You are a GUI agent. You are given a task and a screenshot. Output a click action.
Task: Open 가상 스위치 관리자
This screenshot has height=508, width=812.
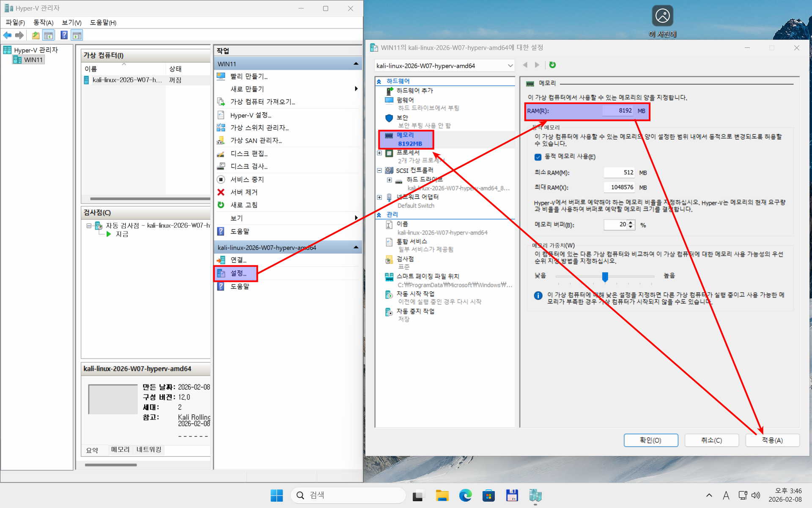click(x=259, y=127)
